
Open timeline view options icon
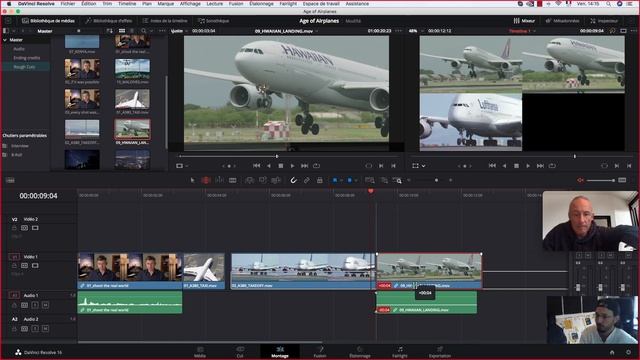tap(10, 180)
